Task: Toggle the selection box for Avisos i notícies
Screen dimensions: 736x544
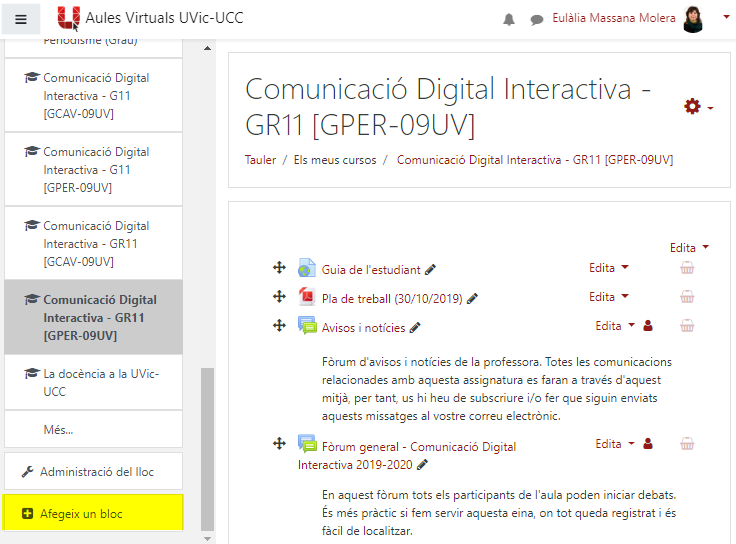Action: click(687, 326)
